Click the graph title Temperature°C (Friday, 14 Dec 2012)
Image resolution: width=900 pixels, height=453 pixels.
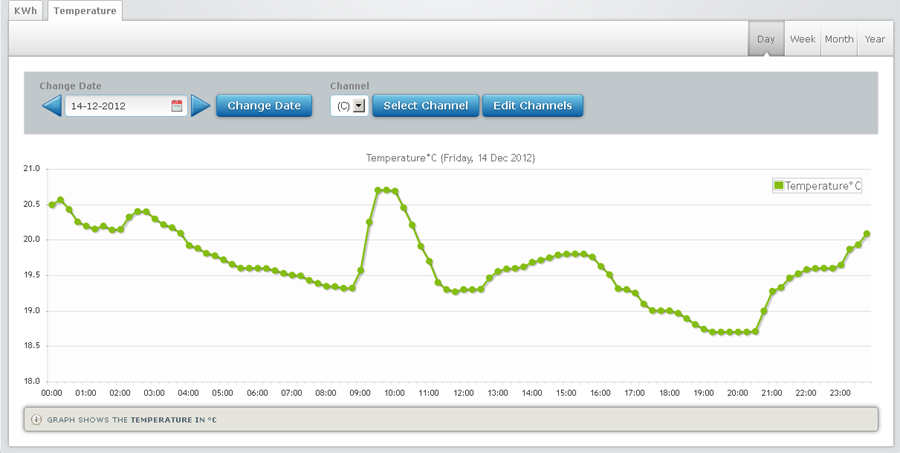coord(452,158)
